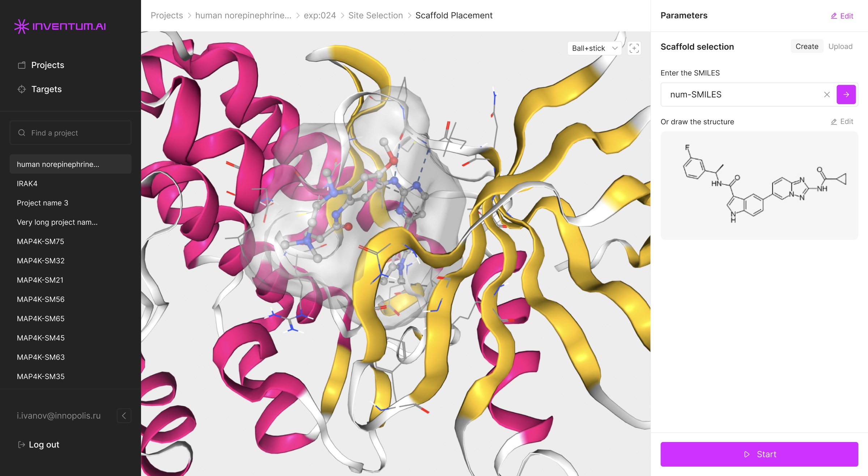The height and width of the screenshot is (476, 868).
Task: Select project MAP4K-SM65
Action: tap(71, 319)
